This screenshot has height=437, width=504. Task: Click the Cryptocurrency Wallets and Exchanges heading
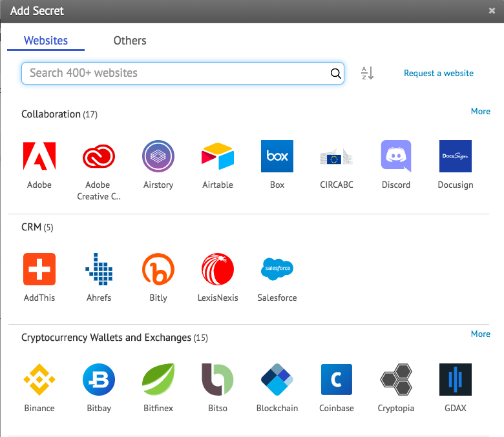pyautogui.click(x=114, y=338)
